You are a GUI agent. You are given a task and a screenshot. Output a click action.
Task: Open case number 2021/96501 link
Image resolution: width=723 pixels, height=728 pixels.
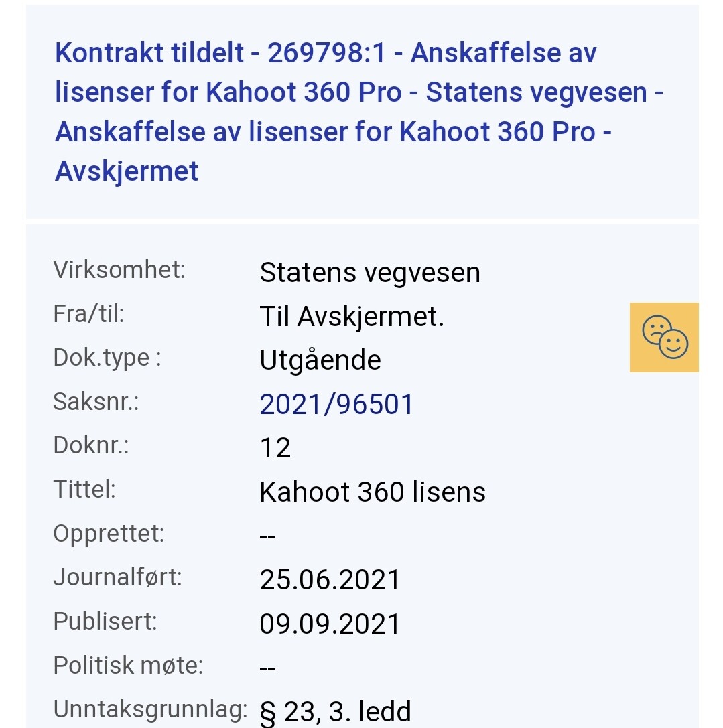click(x=337, y=405)
